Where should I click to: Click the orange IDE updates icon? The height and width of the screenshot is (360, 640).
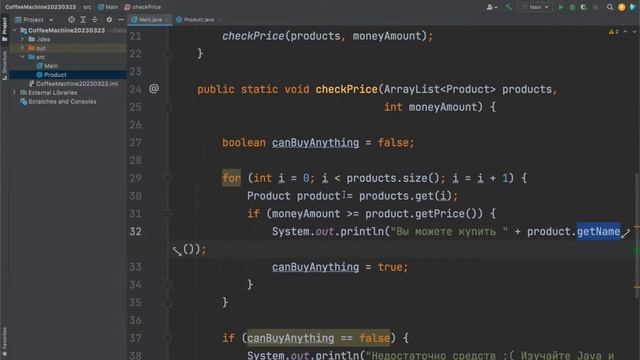point(622,7)
